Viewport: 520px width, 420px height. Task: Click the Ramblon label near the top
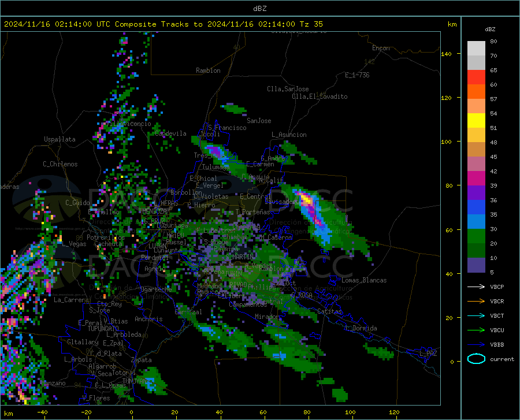click(208, 70)
